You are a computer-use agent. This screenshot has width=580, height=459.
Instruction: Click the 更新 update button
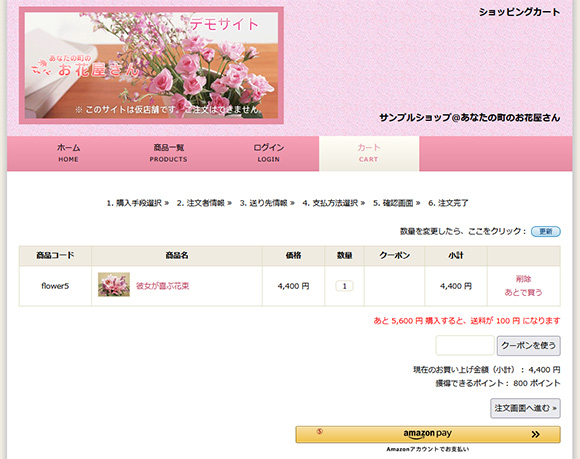coord(546,232)
